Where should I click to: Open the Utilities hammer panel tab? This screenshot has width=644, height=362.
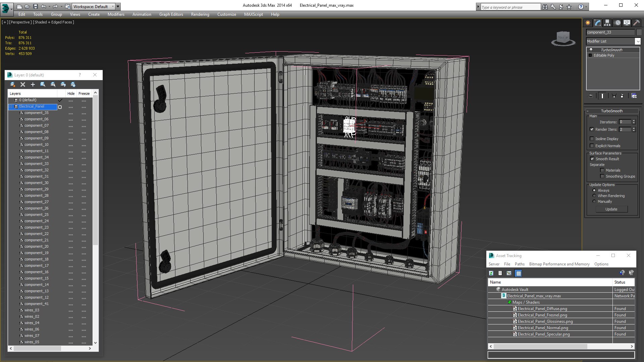pos(636,23)
